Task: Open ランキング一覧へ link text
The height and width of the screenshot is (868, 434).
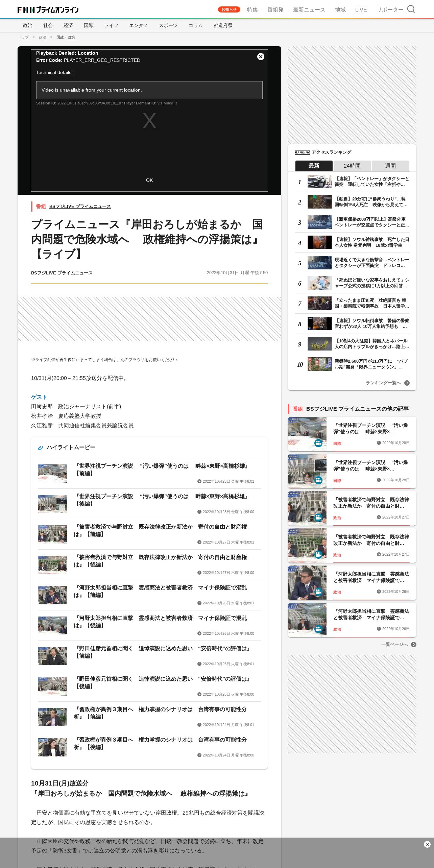Action: pyautogui.click(x=383, y=383)
